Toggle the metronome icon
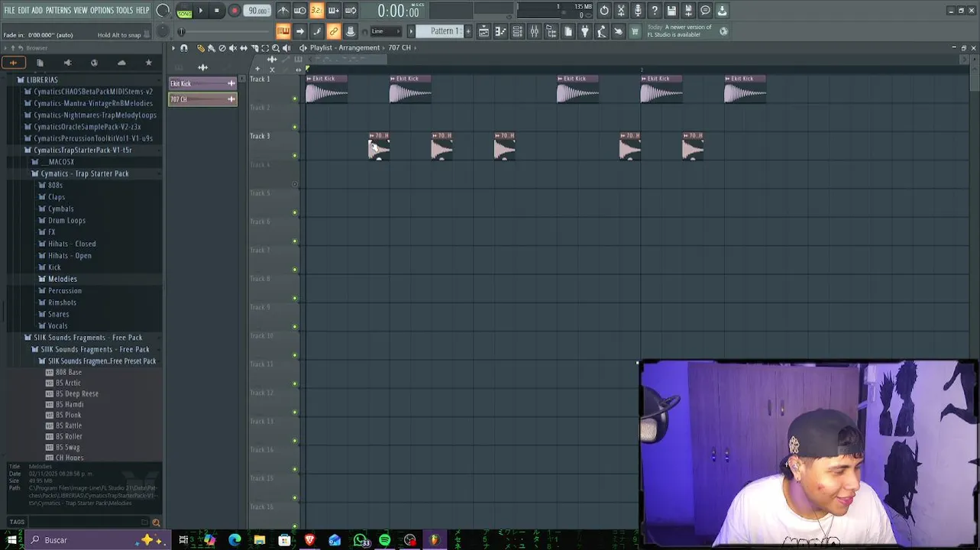The image size is (980, 550). click(x=283, y=11)
